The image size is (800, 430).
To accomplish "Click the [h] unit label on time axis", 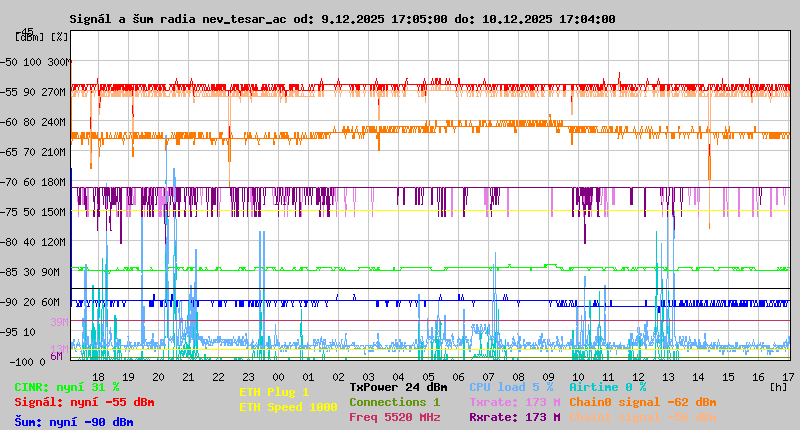I will pos(778,385).
